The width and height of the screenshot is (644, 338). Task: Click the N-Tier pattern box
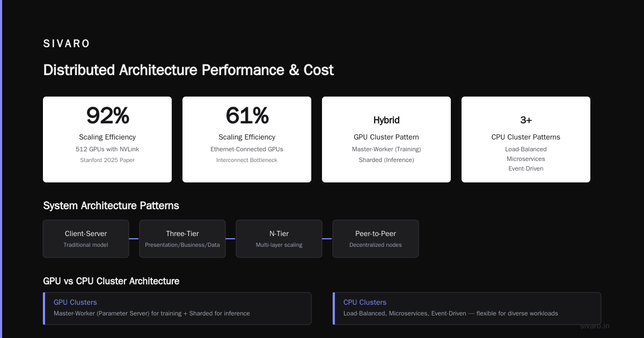coord(279,239)
